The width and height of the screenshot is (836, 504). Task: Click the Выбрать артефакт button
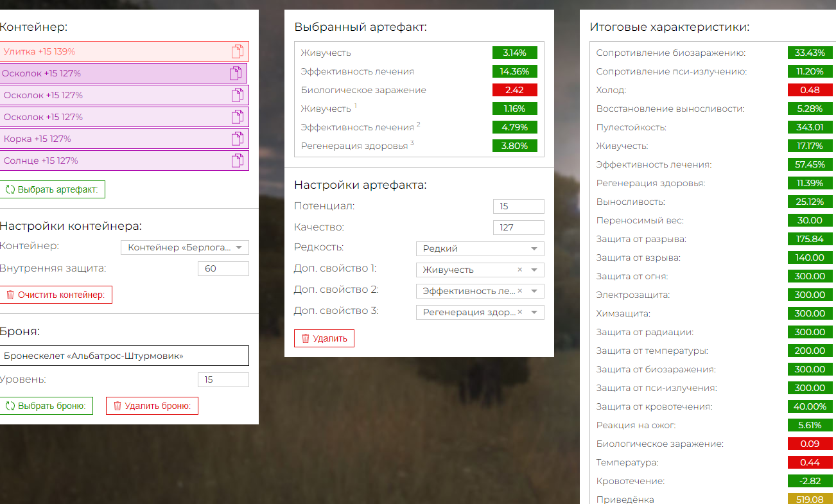click(x=52, y=190)
